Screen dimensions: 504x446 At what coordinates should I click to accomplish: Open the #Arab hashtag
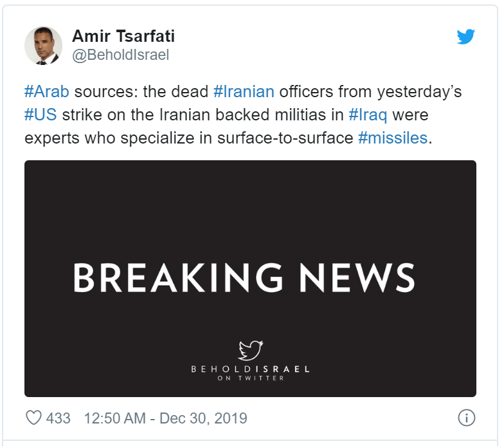[x=46, y=91]
